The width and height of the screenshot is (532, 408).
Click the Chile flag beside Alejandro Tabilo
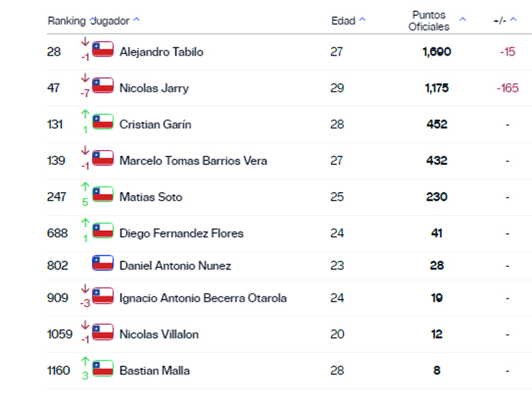[103, 50]
